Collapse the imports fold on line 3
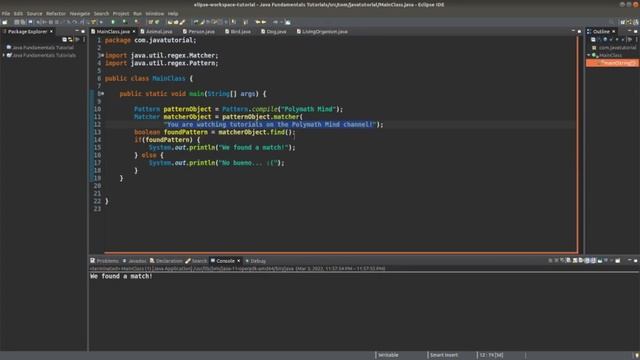This screenshot has width=640, height=360. (x=102, y=56)
